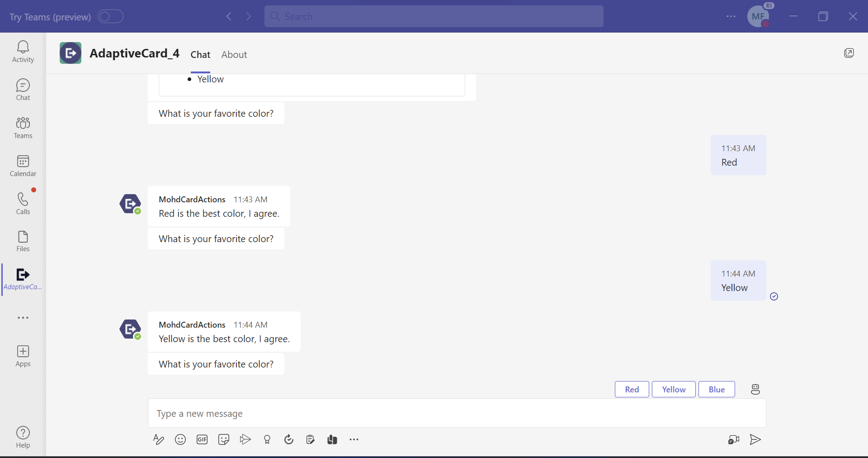Open Files in the sidebar
868x458 pixels.
point(23,241)
